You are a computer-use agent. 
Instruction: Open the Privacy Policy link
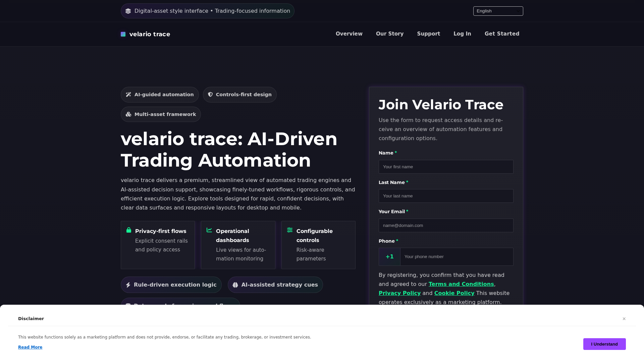[x=399, y=293]
